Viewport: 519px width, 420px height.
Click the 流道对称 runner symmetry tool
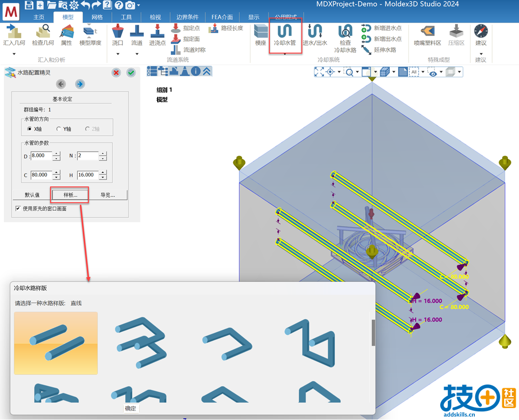coord(188,50)
